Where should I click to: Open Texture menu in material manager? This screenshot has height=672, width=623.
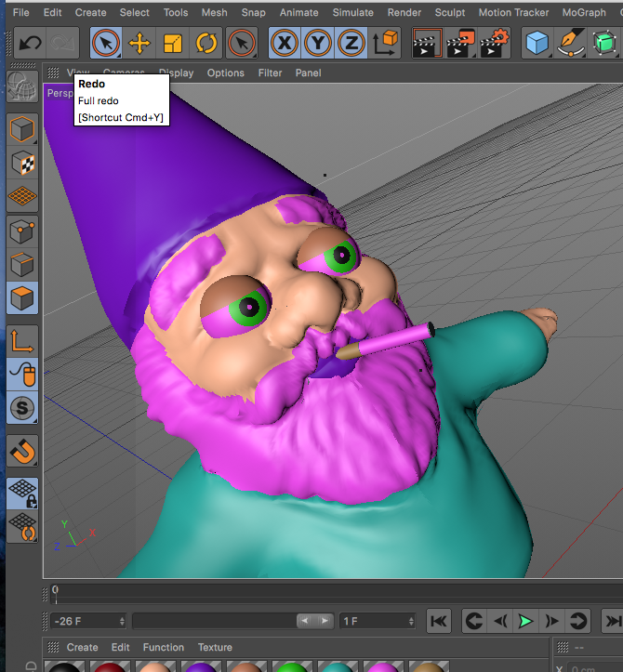215,648
